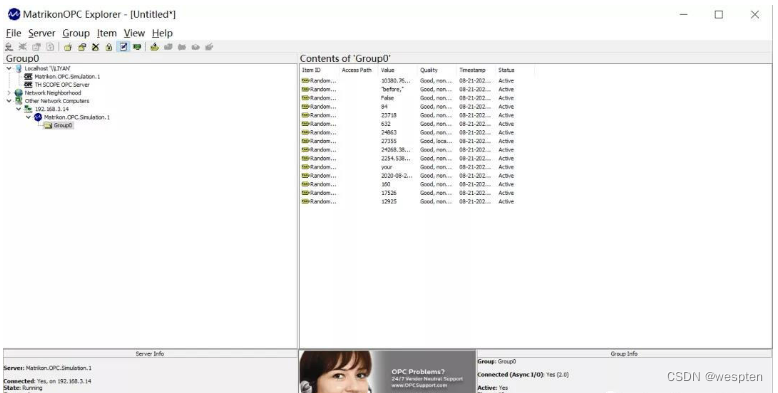Collapse the Localhost tree node
This screenshot has height=393, width=778.
pyautogui.click(x=9, y=68)
